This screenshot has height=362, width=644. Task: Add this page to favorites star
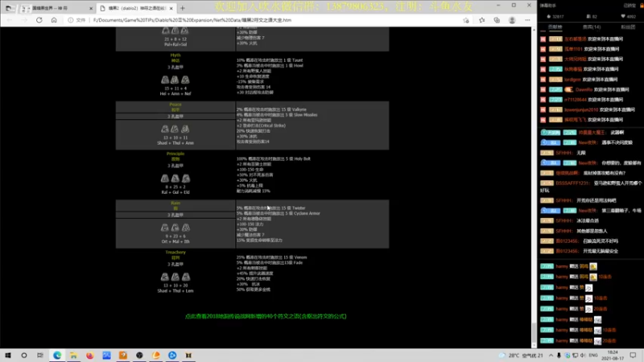pos(466,20)
